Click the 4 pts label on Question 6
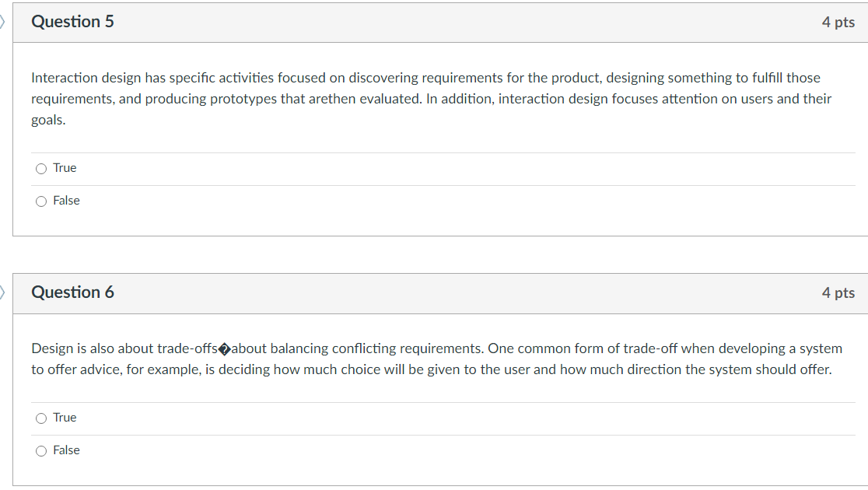 [838, 292]
